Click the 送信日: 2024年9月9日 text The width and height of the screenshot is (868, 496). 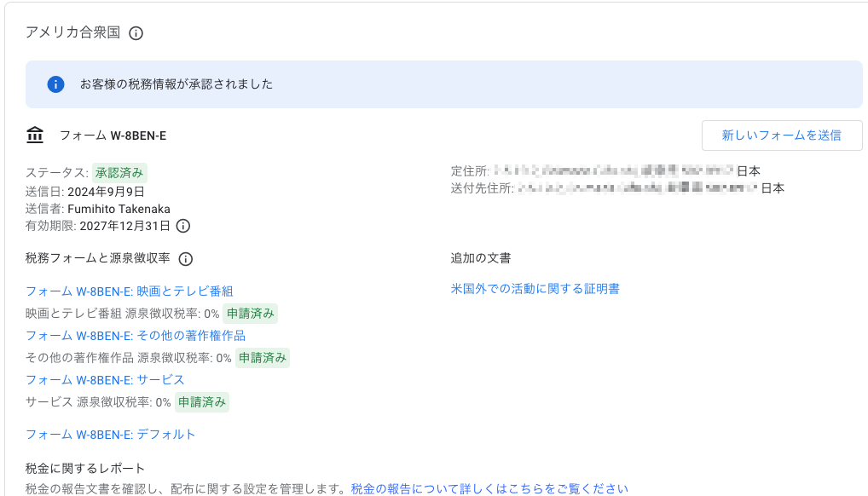pyautogui.click(x=85, y=192)
